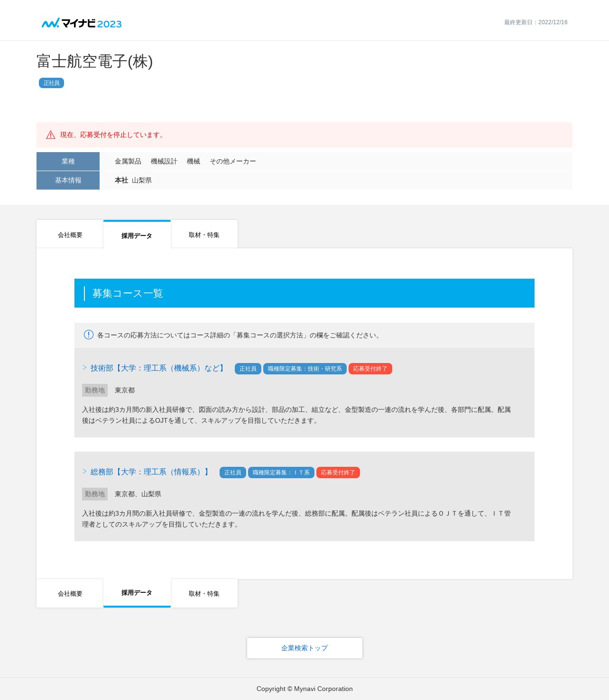Switch to bottom 会社概要 tab

point(70,593)
